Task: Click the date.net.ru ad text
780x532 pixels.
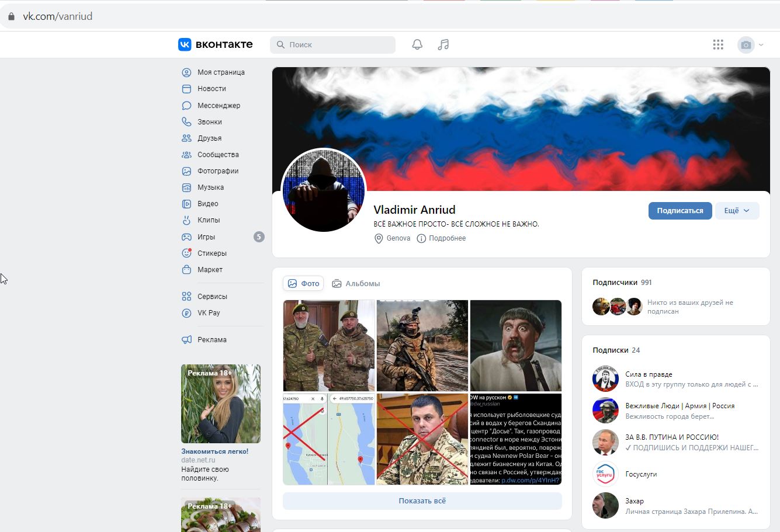Action: click(198, 460)
